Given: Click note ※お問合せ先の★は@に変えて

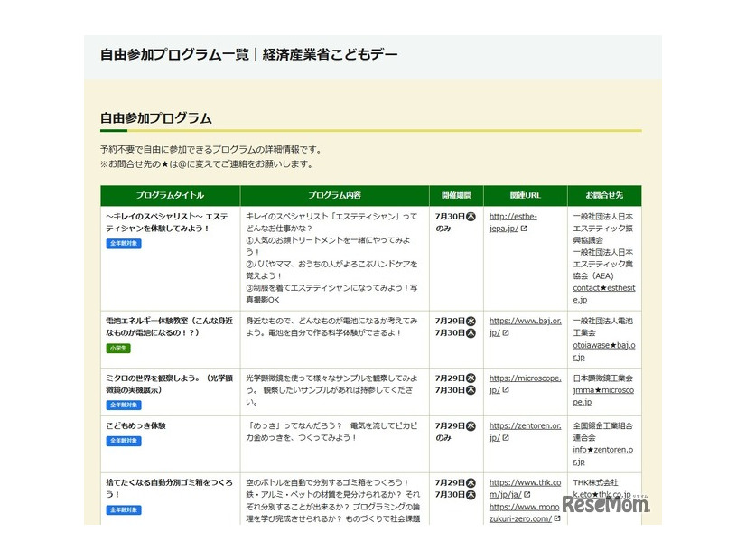Looking at the screenshot, I should (x=208, y=164).
